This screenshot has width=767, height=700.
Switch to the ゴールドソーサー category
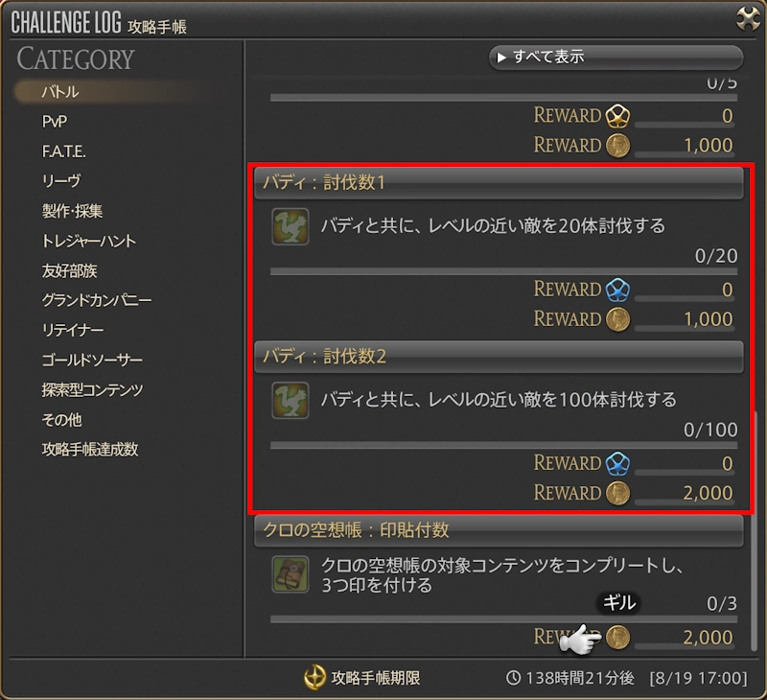point(92,360)
